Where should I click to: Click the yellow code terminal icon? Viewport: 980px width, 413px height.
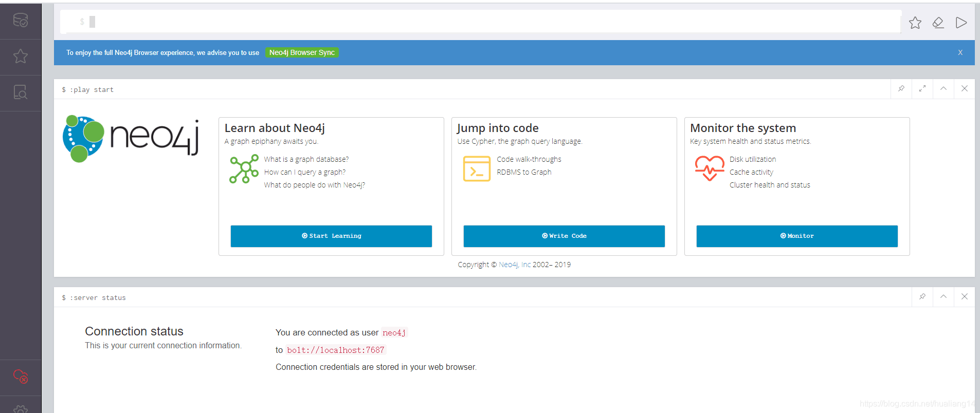(477, 169)
